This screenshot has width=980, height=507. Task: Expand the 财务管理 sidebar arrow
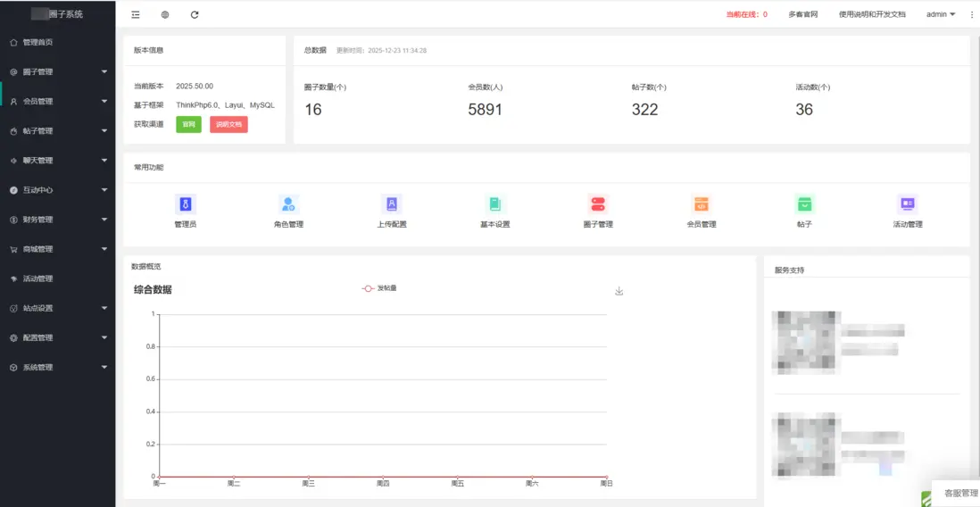point(104,220)
